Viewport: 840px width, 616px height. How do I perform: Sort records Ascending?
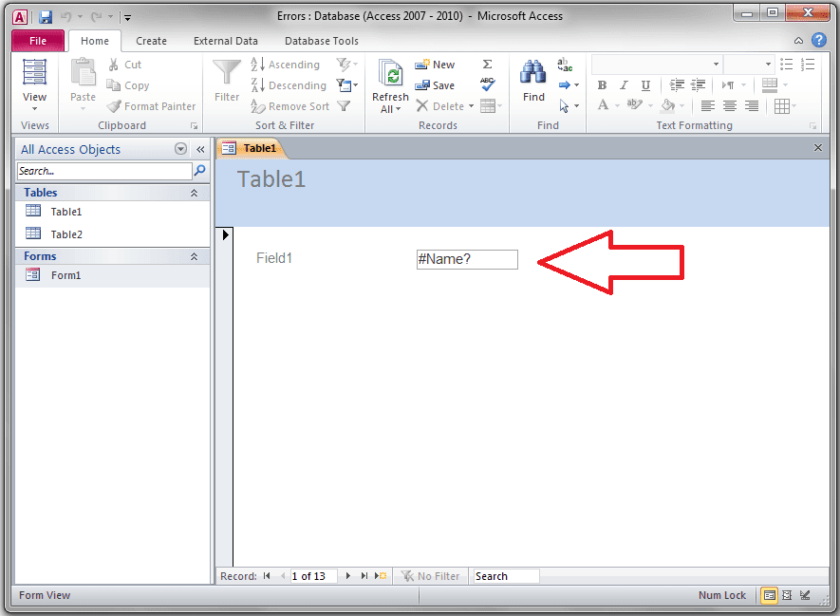click(x=286, y=65)
